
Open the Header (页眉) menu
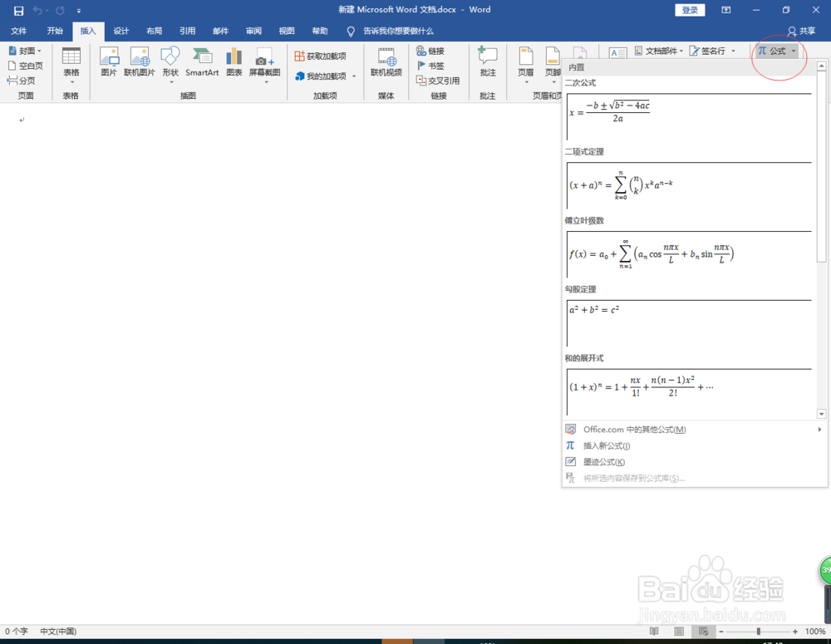point(526,64)
